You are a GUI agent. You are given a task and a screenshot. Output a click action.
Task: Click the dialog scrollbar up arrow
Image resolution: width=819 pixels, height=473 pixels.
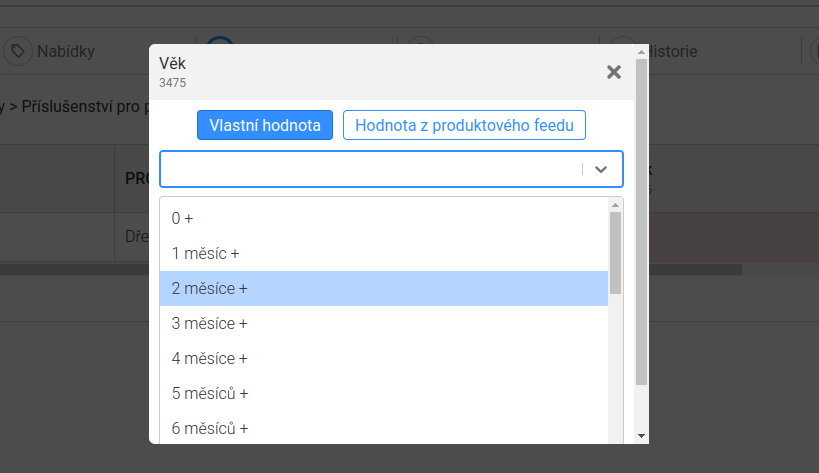click(x=641, y=52)
